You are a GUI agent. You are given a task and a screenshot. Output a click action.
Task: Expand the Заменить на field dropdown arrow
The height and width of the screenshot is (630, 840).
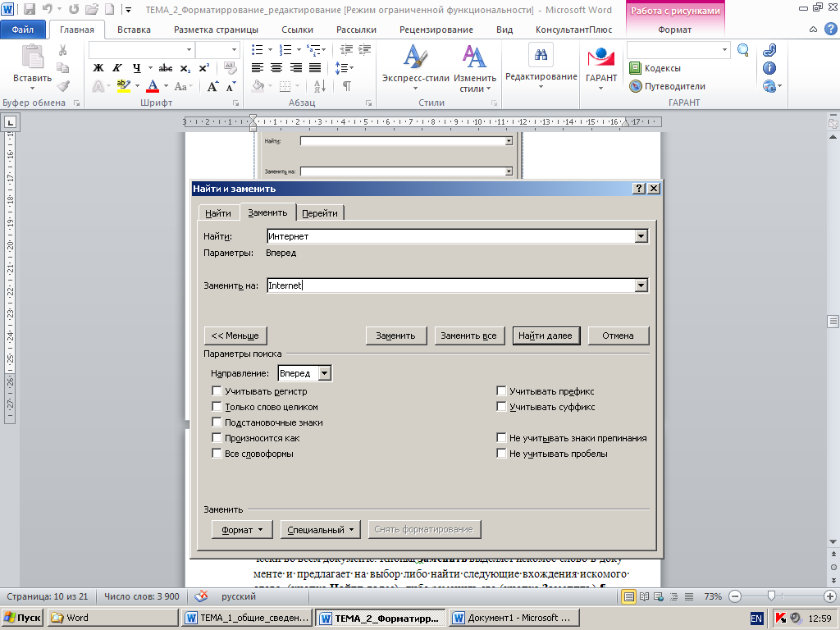[x=641, y=285]
